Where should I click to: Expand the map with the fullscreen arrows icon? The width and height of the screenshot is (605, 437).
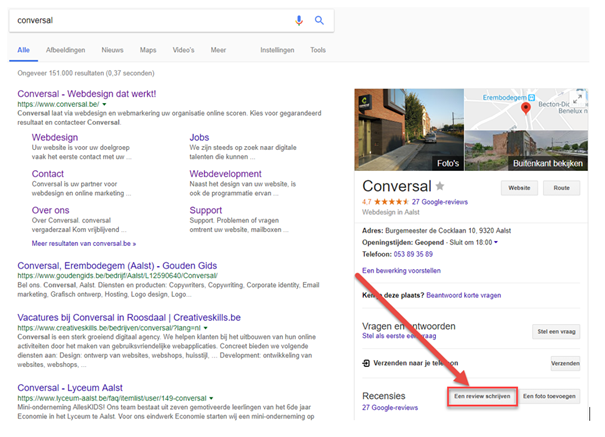click(x=577, y=99)
